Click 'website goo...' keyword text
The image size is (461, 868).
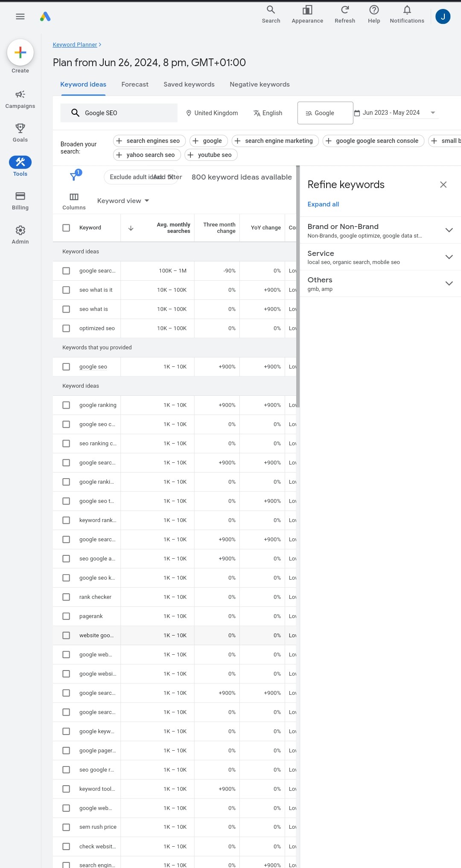[96, 636]
